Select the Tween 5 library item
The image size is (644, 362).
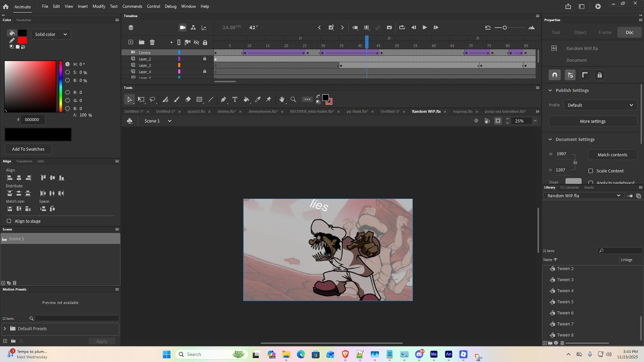coord(565,302)
